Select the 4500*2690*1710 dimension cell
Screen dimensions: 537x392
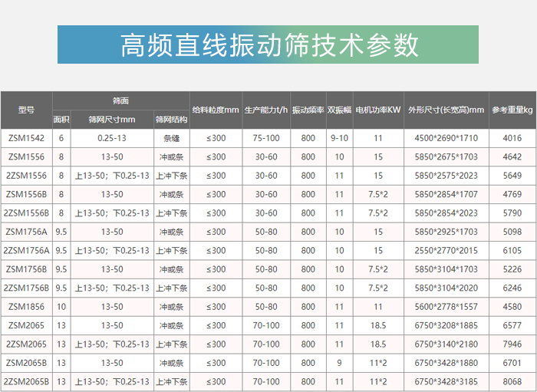coord(446,138)
